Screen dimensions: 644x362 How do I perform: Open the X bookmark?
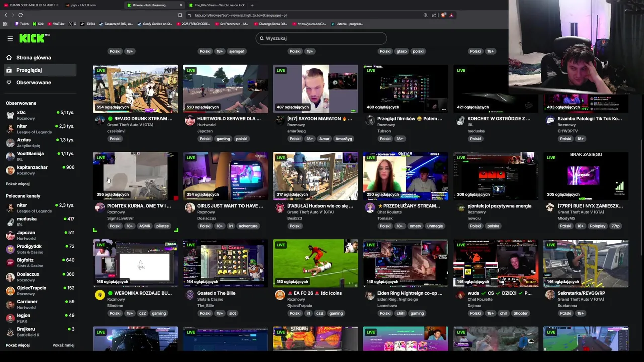tap(72, 24)
